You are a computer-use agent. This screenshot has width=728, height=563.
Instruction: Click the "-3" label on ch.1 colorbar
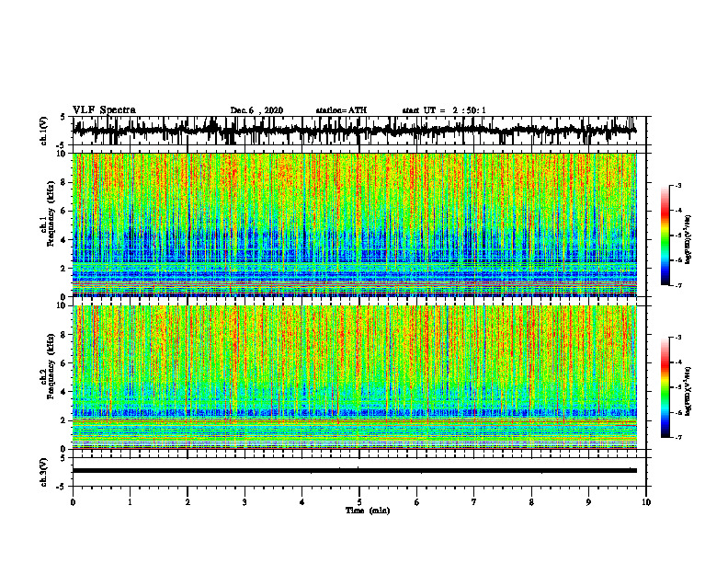678,185
